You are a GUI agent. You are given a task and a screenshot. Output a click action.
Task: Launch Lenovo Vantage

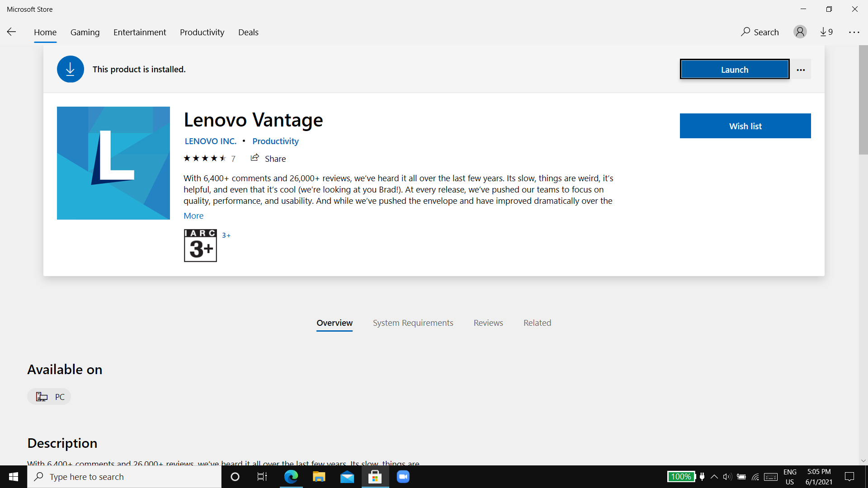click(x=735, y=70)
